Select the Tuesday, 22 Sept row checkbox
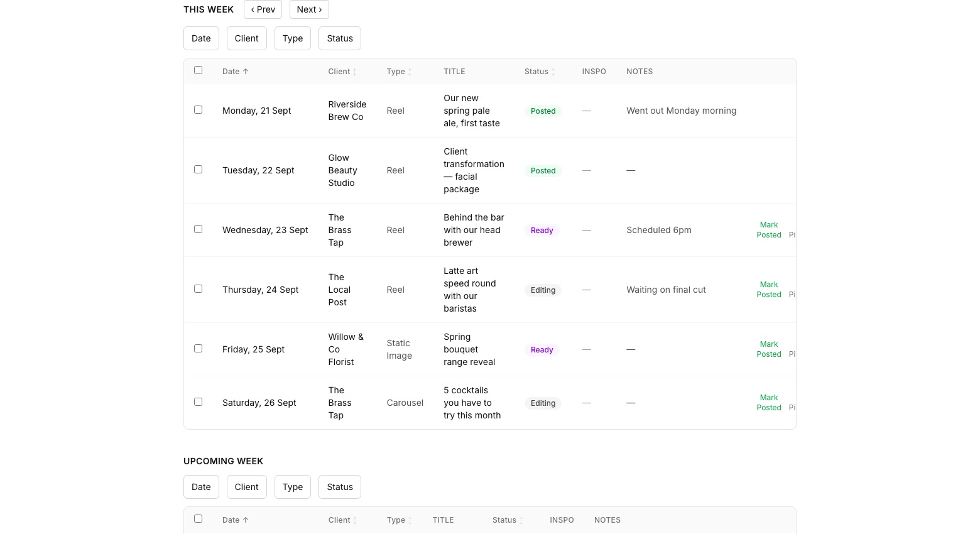This screenshot has height=534, width=980. [x=199, y=170]
